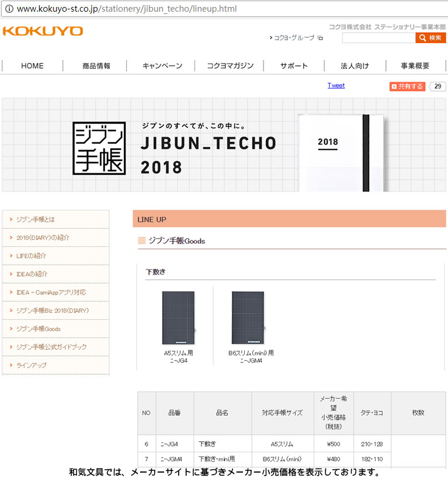The width and height of the screenshot is (448, 478).
Task: Click the KOKUYO logo
Action: pyautogui.click(x=43, y=31)
